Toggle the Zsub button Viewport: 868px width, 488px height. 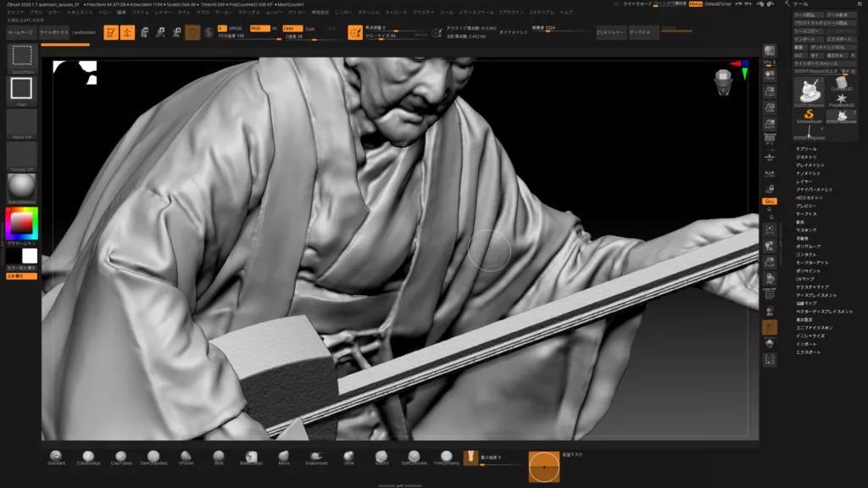310,29
